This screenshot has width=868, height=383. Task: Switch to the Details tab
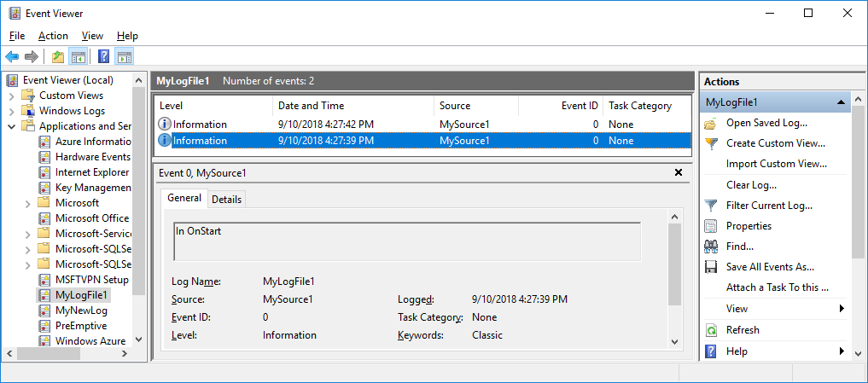(226, 200)
